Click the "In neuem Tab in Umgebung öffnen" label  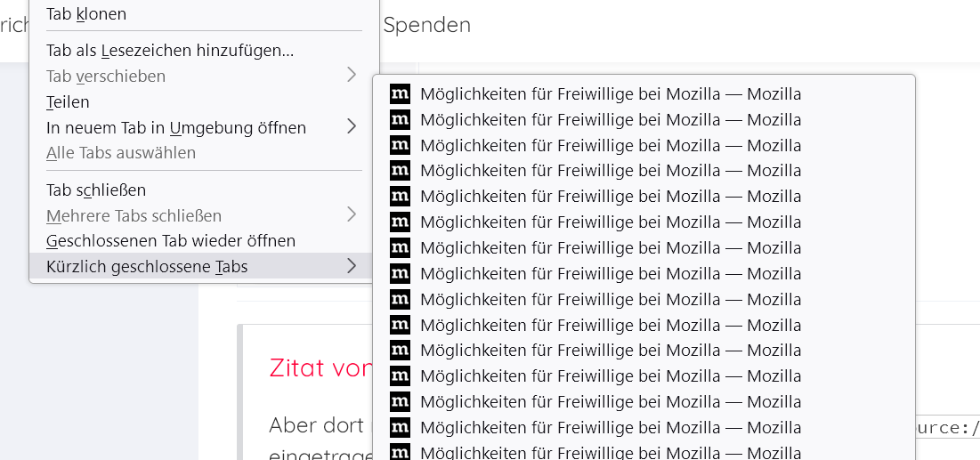point(176,127)
